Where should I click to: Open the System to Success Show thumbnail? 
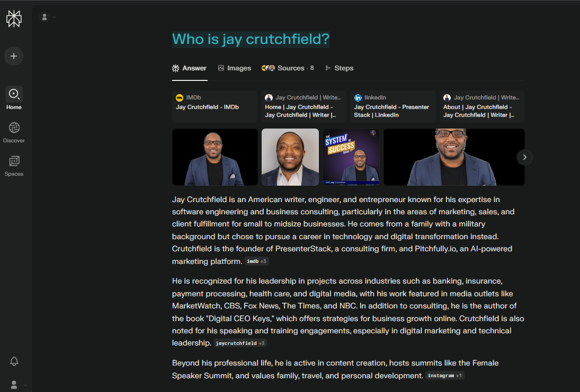click(351, 157)
